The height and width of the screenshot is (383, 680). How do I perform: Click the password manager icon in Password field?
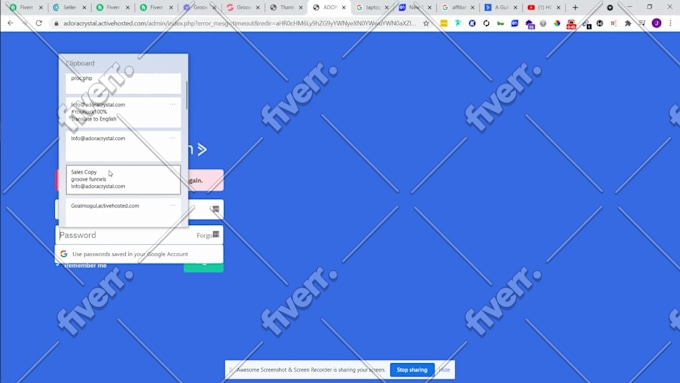pos(216,234)
